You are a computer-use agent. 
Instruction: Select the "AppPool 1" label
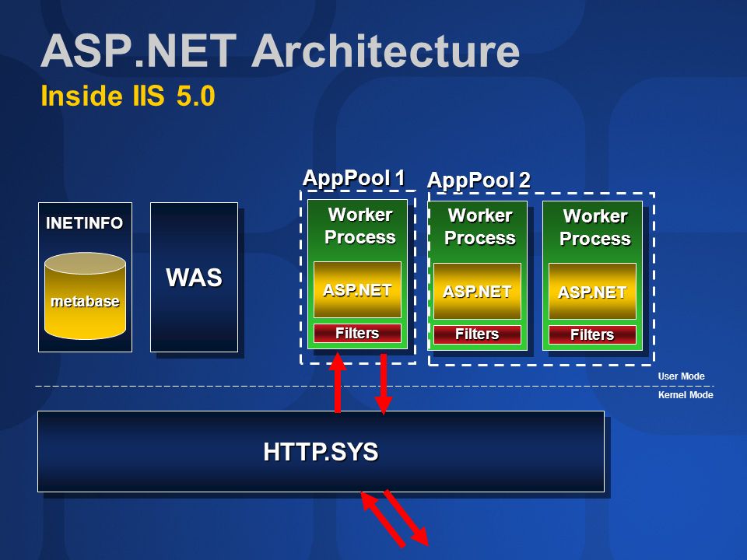click(x=354, y=179)
